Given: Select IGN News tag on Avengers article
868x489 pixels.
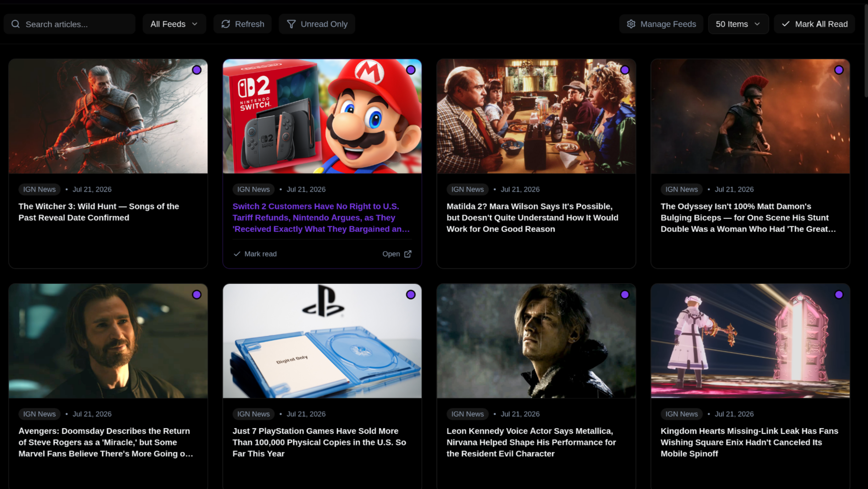Looking at the screenshot, I should click(40, 414).
